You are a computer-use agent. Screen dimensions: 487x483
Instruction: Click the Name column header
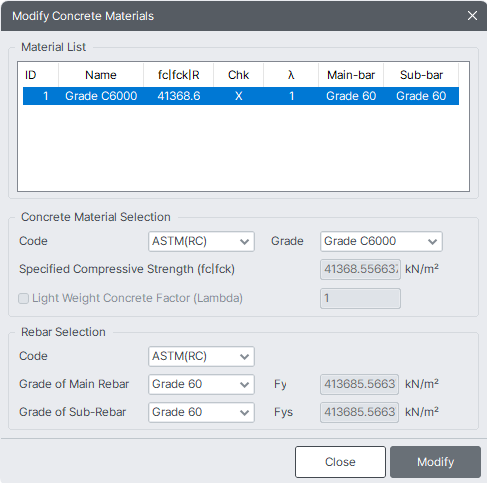[101, 75]
